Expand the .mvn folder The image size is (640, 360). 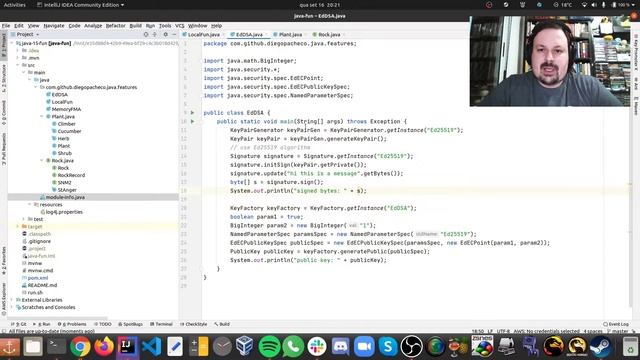point(18,58)
